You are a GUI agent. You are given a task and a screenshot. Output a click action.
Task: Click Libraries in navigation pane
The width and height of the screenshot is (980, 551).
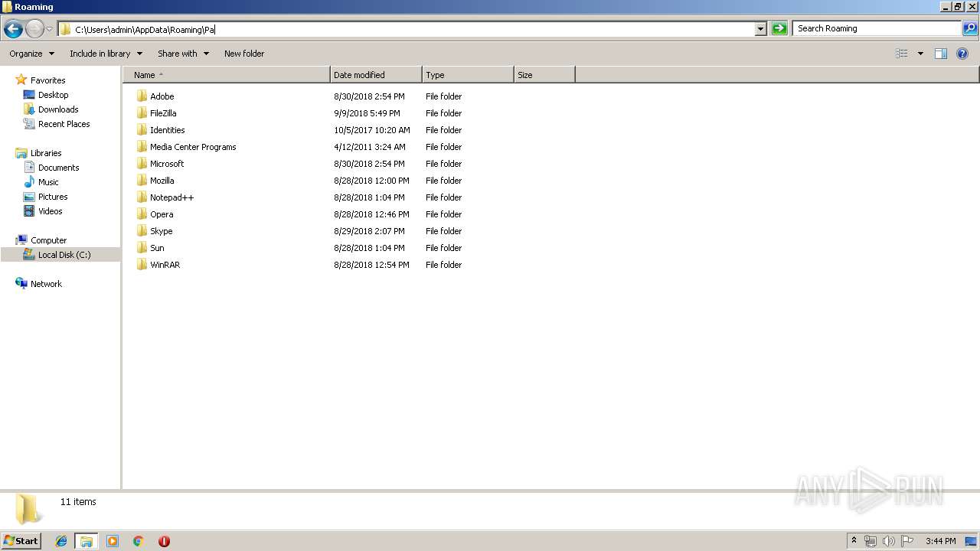[46, 153]
